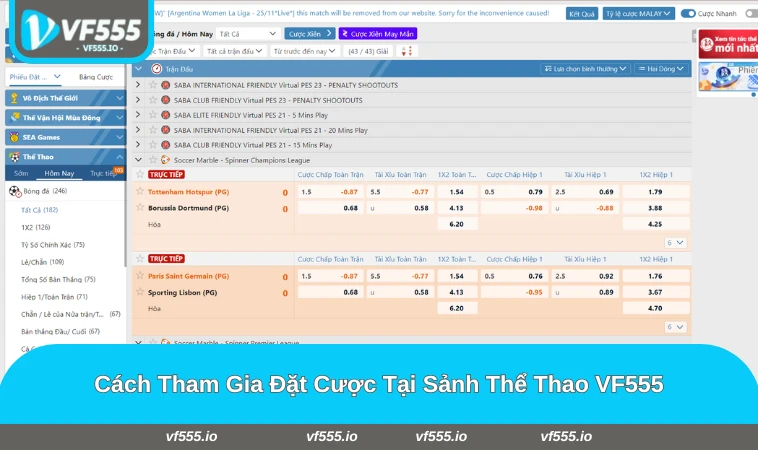
Task: Open the Tất Cả sport filter dropdown
Action: [x=248, y=34]
